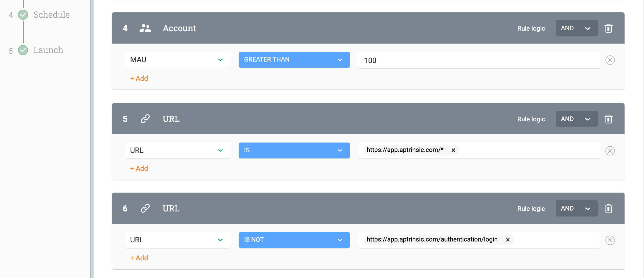Remove the MAU greater than 100 condition
The image size is (644, 278).
(x=610, y=60)
